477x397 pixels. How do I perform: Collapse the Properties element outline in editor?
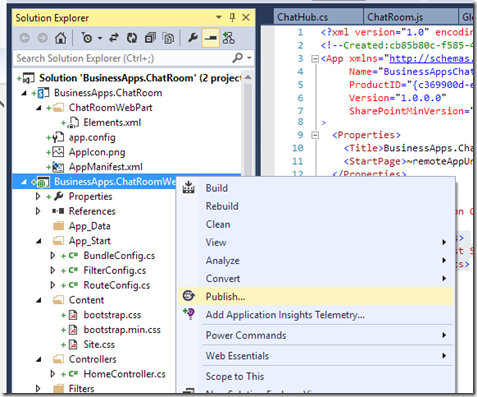tap(315, 135)
